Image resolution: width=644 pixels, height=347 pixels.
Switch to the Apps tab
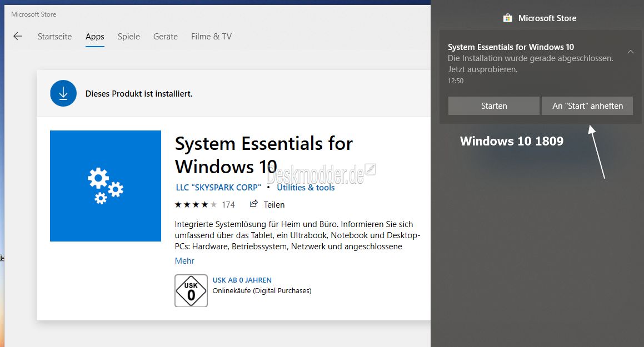[95, 37]
